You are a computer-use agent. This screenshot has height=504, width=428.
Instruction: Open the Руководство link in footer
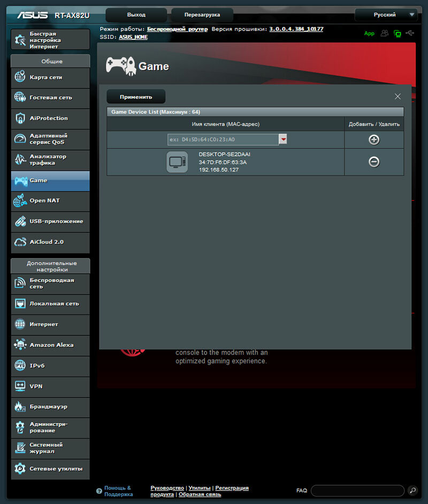coord(167,487)
